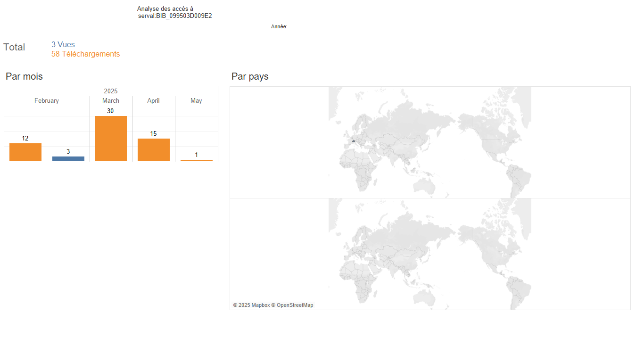Click the orange February downloads bar
This screenshot has height=362, width=644.
(25, 152)
